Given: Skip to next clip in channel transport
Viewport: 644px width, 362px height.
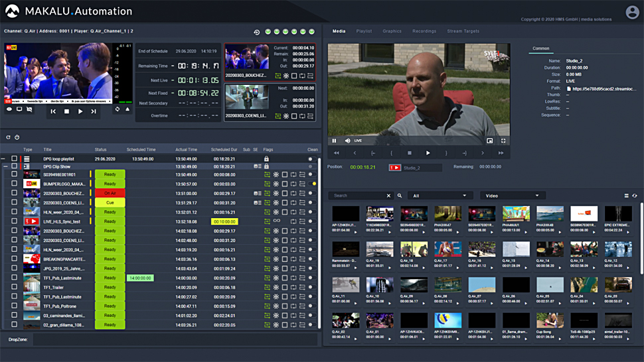Looking at the screenshot, I should 94,111.
